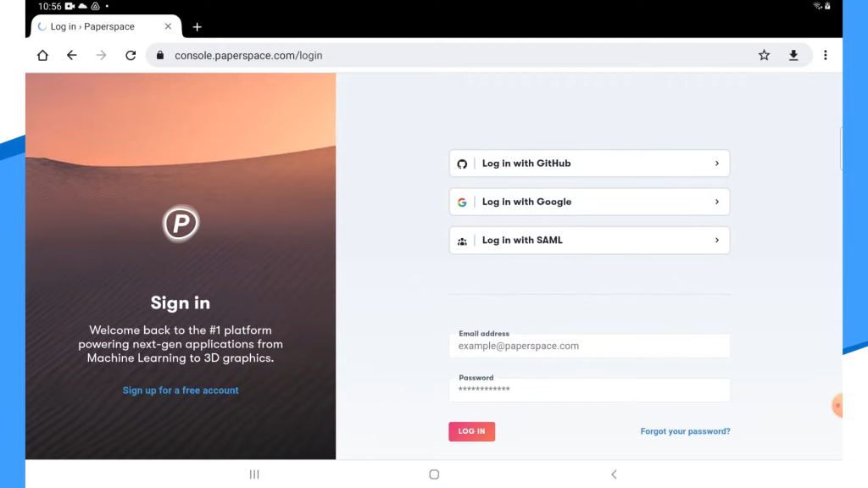Focus the Email address input field
The height and width of the screenshot is (488, 868).
[590, 346]
